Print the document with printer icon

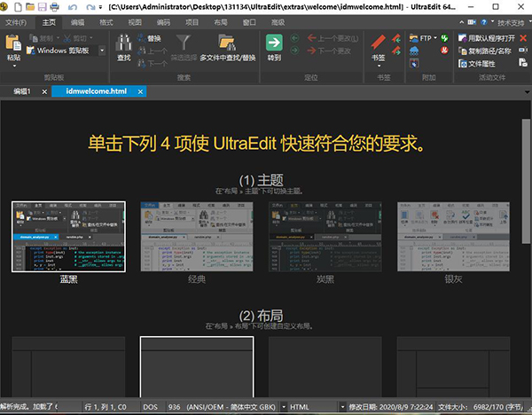point(54,6)
